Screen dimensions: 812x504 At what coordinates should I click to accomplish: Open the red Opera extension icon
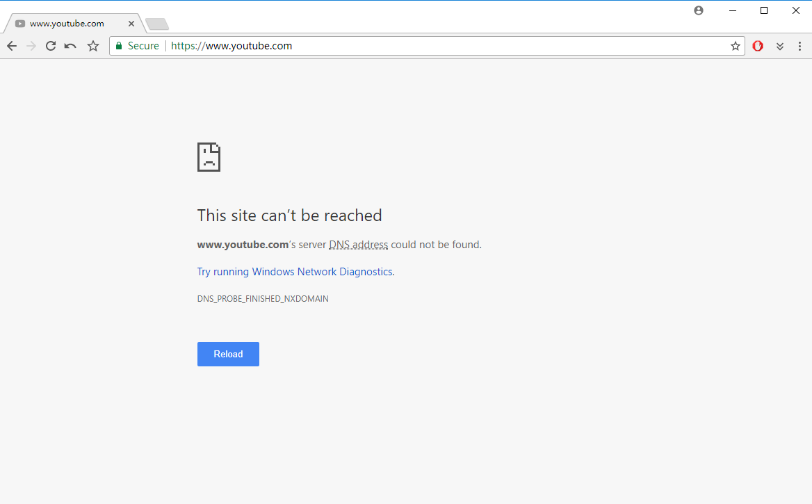tap(758, 46)
